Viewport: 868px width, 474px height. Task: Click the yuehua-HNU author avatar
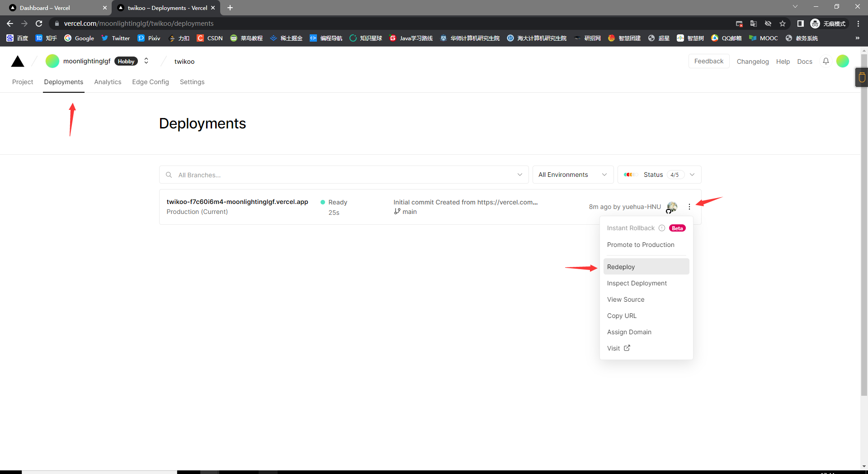click(x=672, y=207)
